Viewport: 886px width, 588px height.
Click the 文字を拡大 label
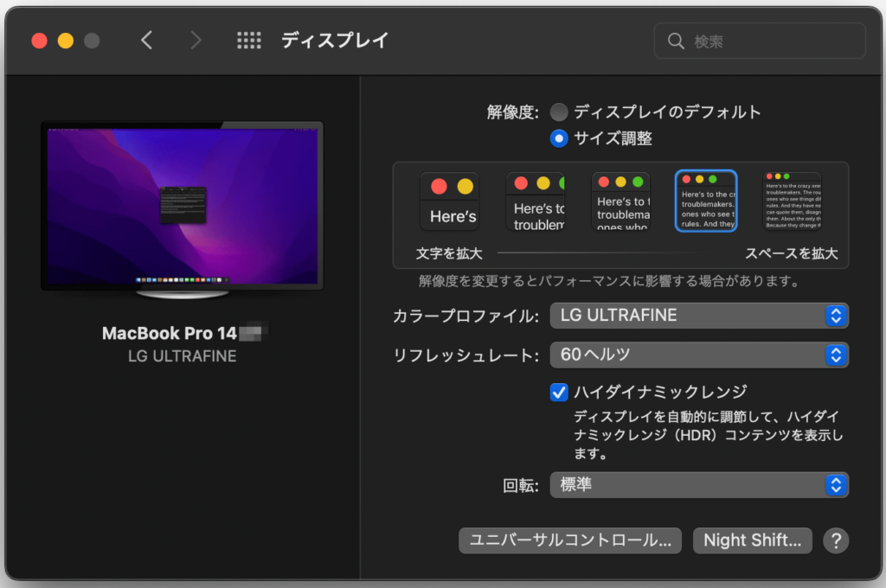(449, 253)
